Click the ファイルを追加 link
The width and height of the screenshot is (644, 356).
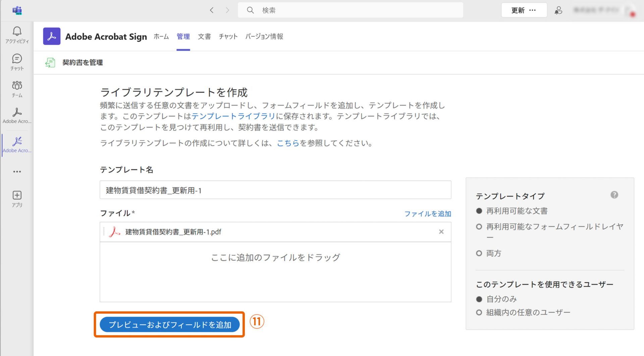pyautogui.click(x=428, y=214)
